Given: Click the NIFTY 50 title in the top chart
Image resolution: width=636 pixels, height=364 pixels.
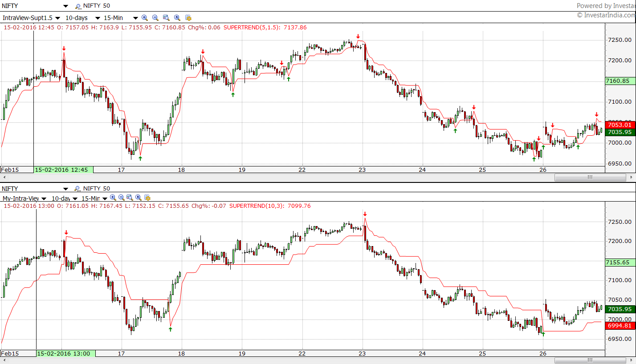Looking at the screenshot, I should click(x=97, y=6).
